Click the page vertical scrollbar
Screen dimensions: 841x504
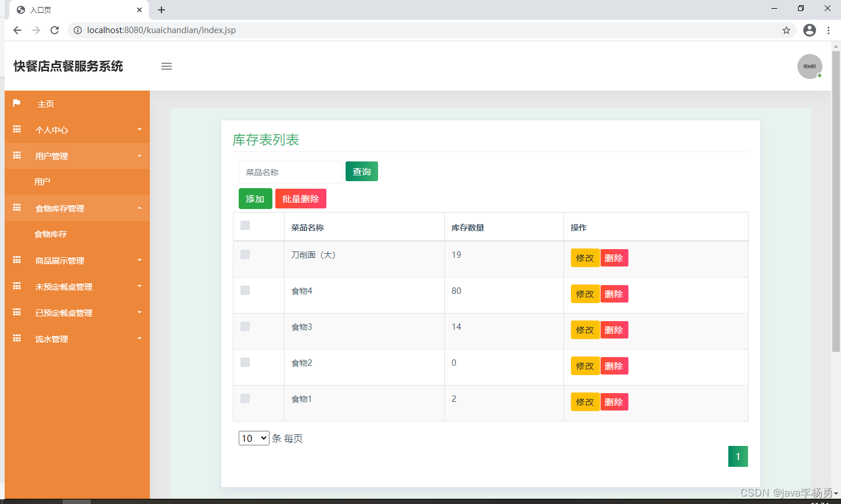[836, 201]
